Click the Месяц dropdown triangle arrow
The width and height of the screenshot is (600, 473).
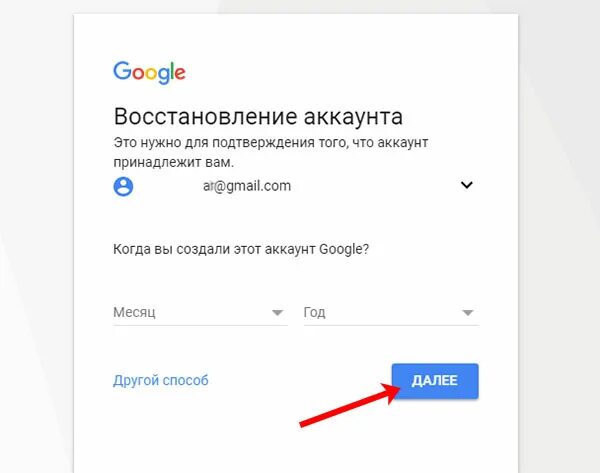(277, 313)
